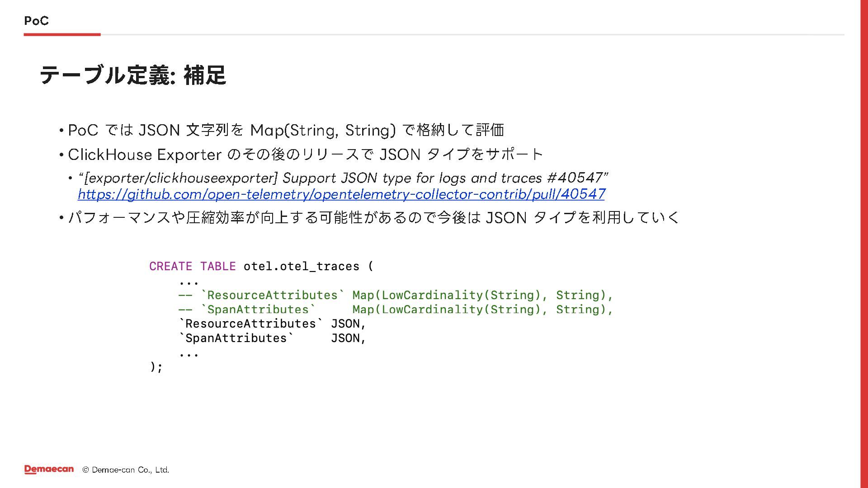Click the ResourceAttributes JSON column definition
The width and height of the screenshot is (868, 488).
(272, 324)
